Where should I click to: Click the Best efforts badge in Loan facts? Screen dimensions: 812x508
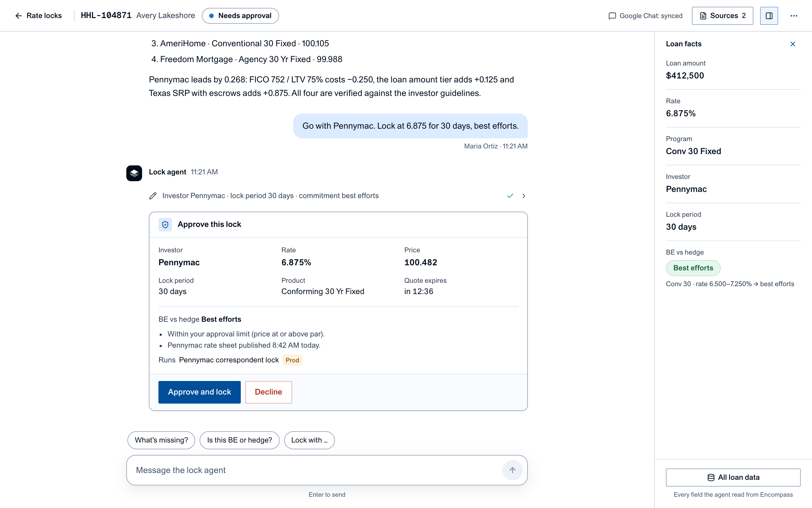coord(693,268)
